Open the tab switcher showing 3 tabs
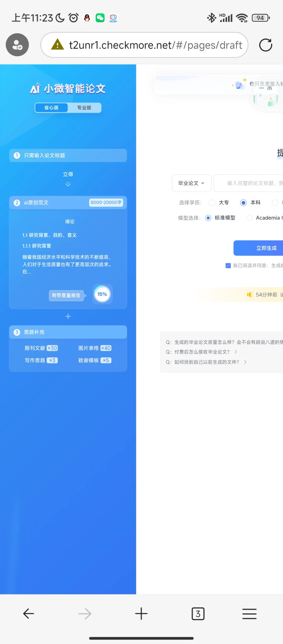The width and height of the screenshot is (283, 644). tap(198, 613)
